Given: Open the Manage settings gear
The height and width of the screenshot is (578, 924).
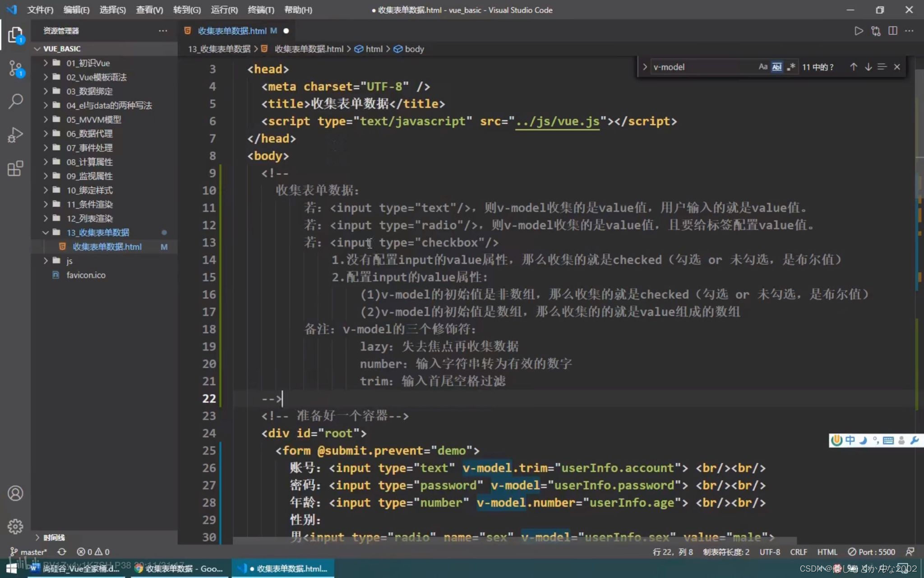Looking at the screenshot, I should coord(15,526).
